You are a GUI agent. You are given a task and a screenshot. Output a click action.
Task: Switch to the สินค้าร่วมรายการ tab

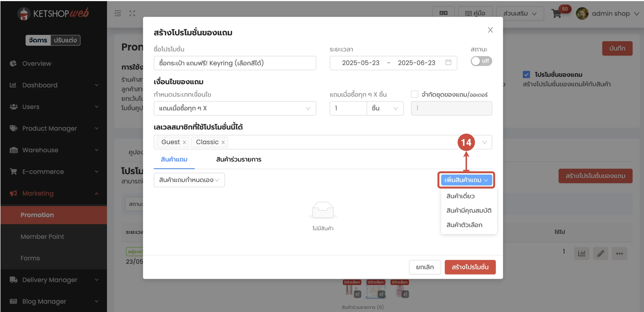pyautogui.click(x=238, y=159)
